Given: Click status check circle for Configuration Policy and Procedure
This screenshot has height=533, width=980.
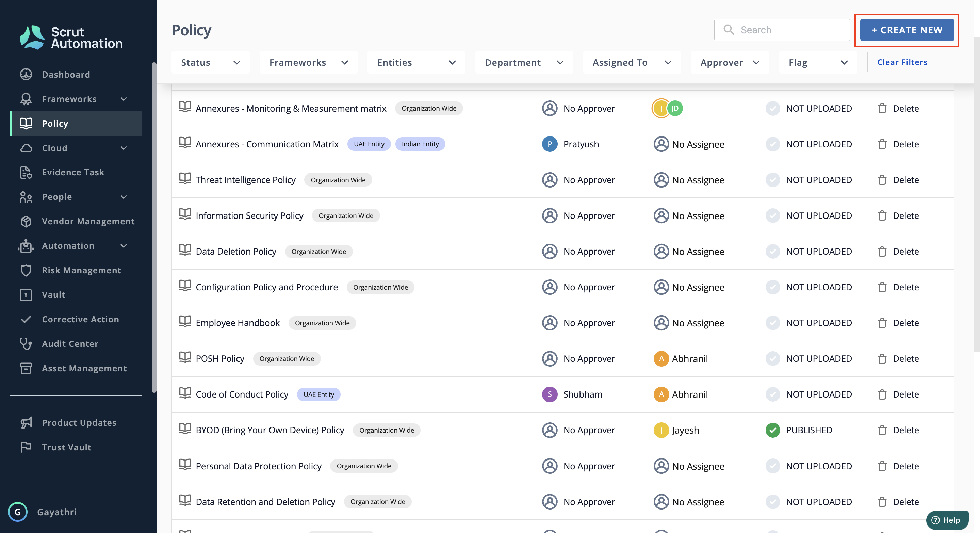Looking at the screenshot, I should (x=772, y=287).
